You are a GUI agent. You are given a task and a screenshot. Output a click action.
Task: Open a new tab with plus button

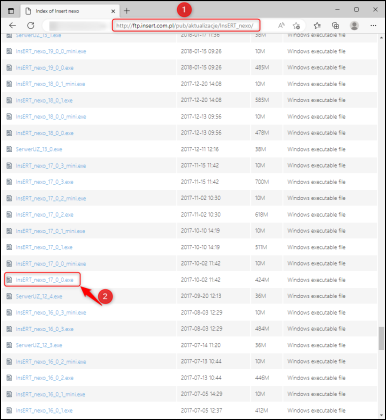[x=127, y=11]
